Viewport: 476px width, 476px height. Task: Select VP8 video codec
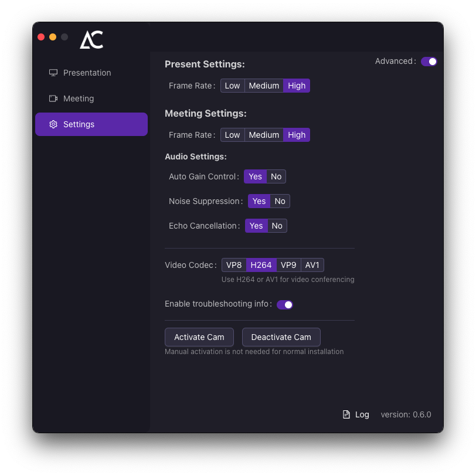coord(234,265)
